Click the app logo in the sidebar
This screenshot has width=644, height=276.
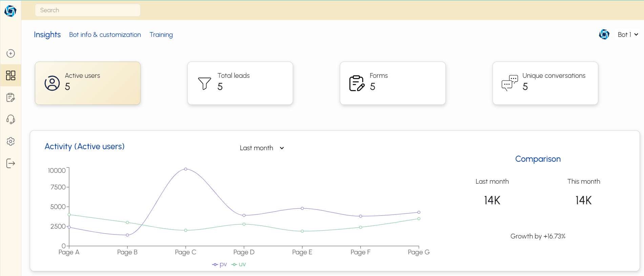point(10,11)
